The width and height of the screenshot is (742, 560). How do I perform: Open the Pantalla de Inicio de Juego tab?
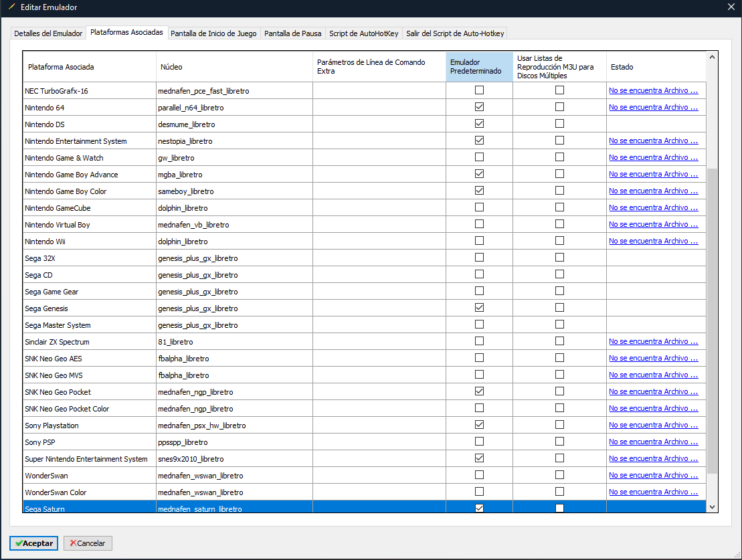213,33
